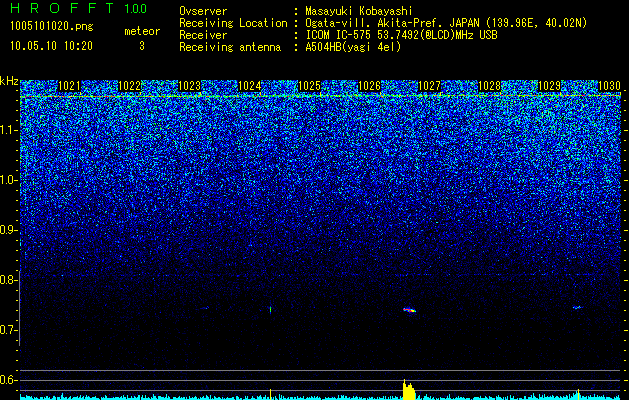Click the 1023 time marker
Viewport: 629px width, 400px height.
pos(189,86)
